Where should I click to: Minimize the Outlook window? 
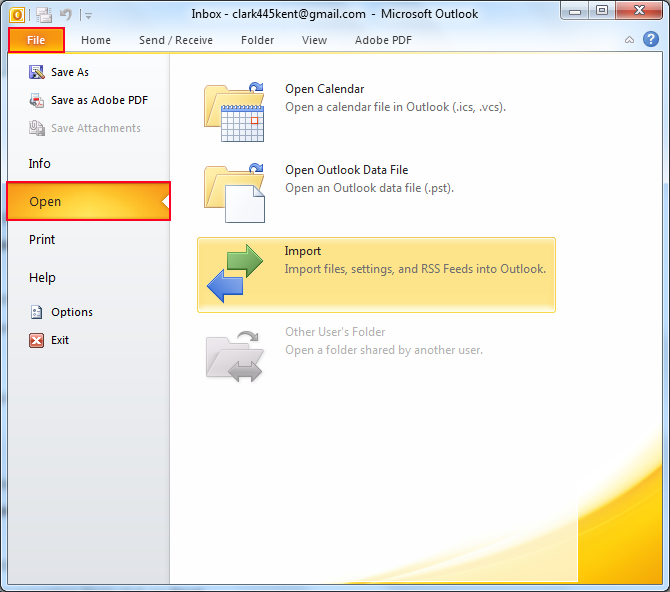pyautogui.click(x=575, y=10)
